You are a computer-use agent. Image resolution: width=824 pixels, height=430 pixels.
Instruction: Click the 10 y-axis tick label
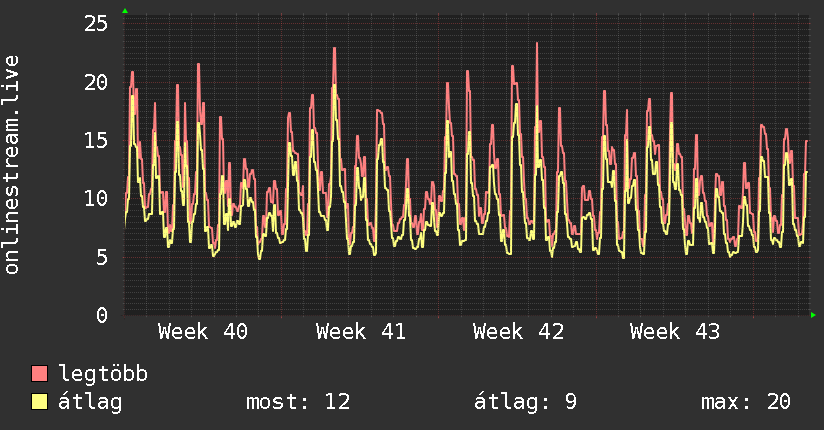[96, 199]
